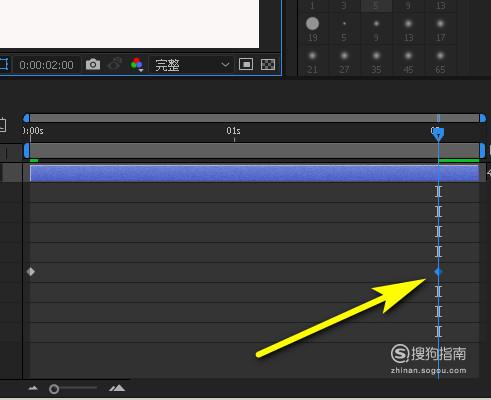Select the 65 brush preset
The height and width of the screenshot is (400, 491).
pos(440,62)
